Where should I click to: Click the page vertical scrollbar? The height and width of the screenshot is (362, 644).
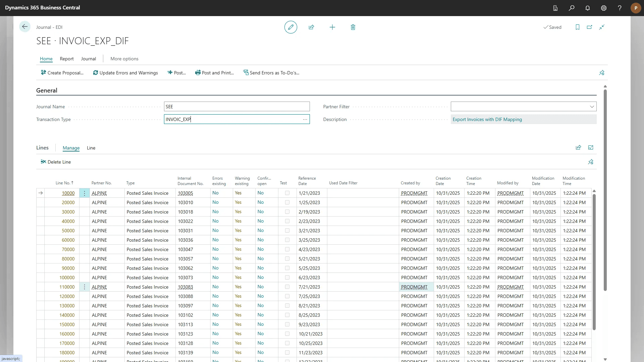605,189
